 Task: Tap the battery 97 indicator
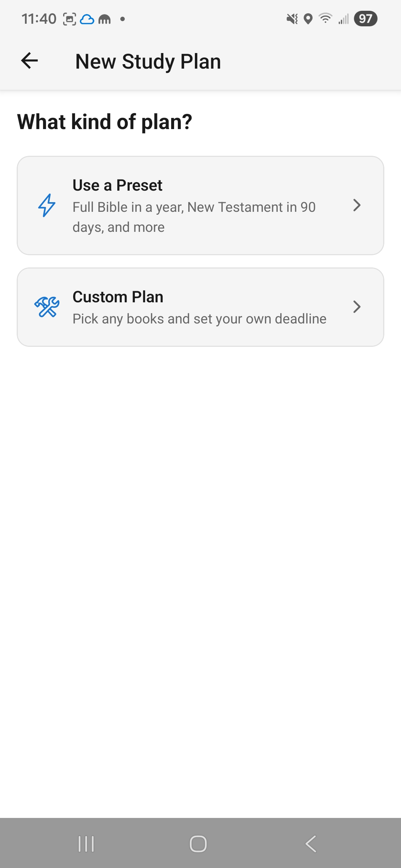(365, 19)
